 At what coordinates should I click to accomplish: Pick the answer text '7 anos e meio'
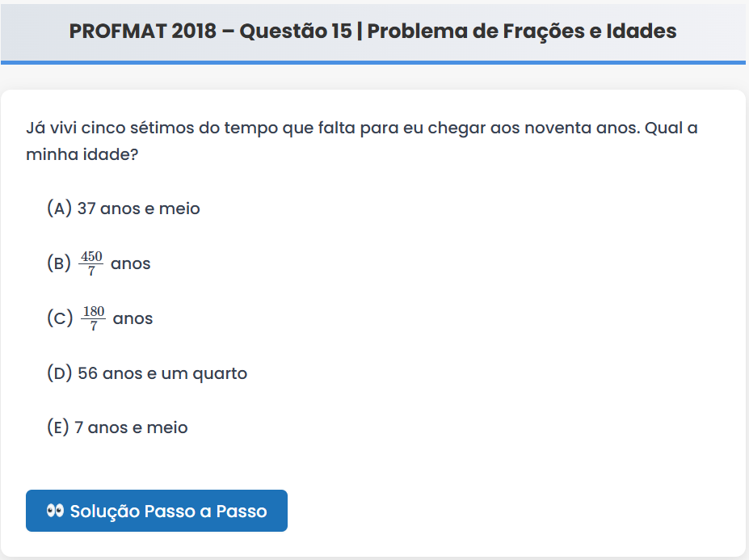tap(131, 427)
